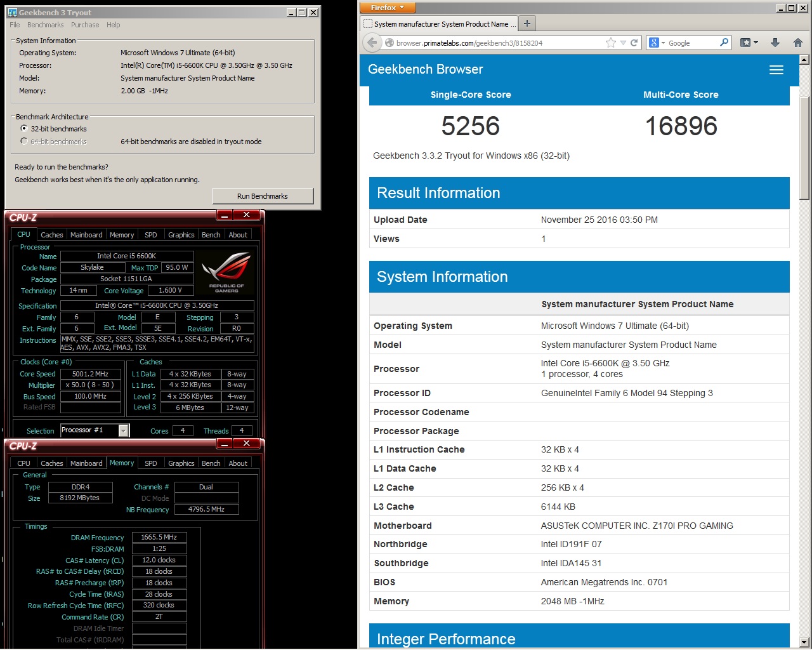Maximize the Geekbench 3 Tryout window
Image resolution: width=812 pixels, height=650 pixels.
[x=302, y=12]
